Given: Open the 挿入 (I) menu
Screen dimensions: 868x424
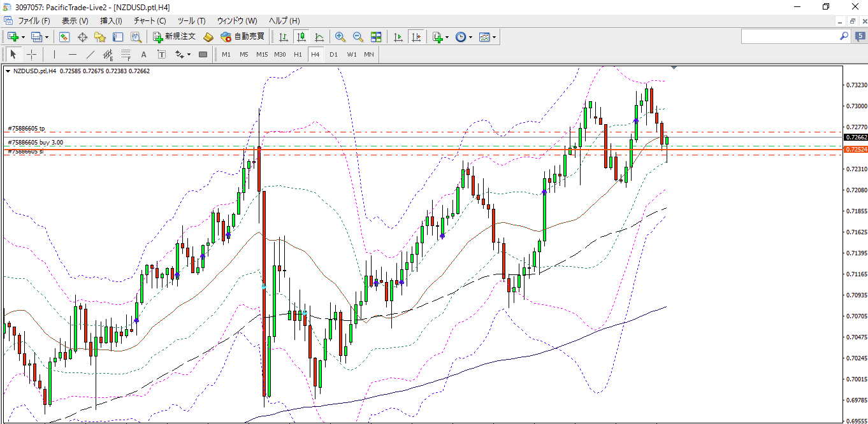Looking at the screenshot, I should point(112,21).
